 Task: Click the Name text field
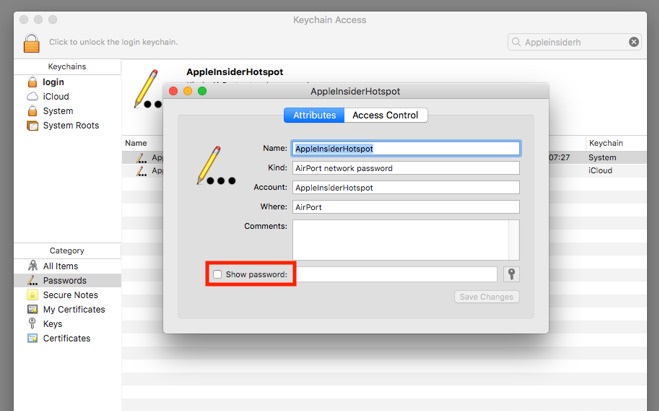coord(405,148)
